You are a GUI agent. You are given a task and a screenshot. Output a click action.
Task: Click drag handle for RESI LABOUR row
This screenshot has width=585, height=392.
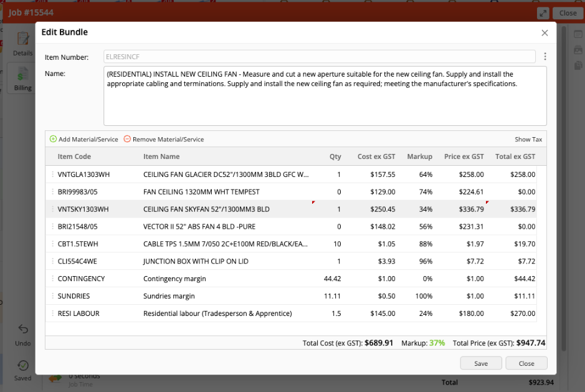click(52, 313)
